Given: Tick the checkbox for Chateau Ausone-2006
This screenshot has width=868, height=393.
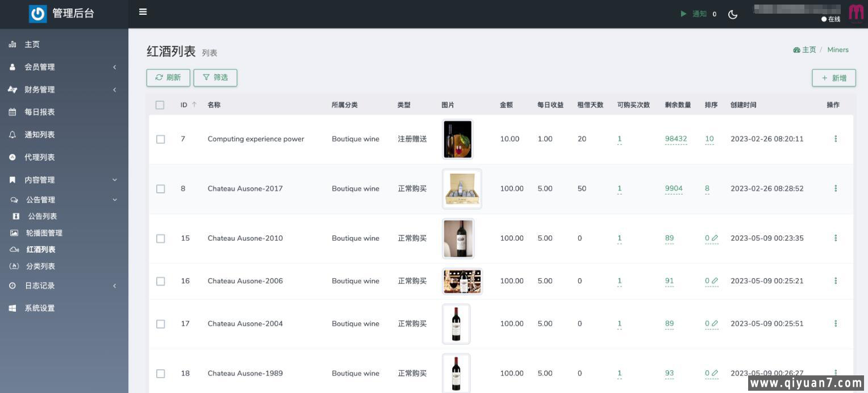Looking at the screenshot, I should pos(160,282).
